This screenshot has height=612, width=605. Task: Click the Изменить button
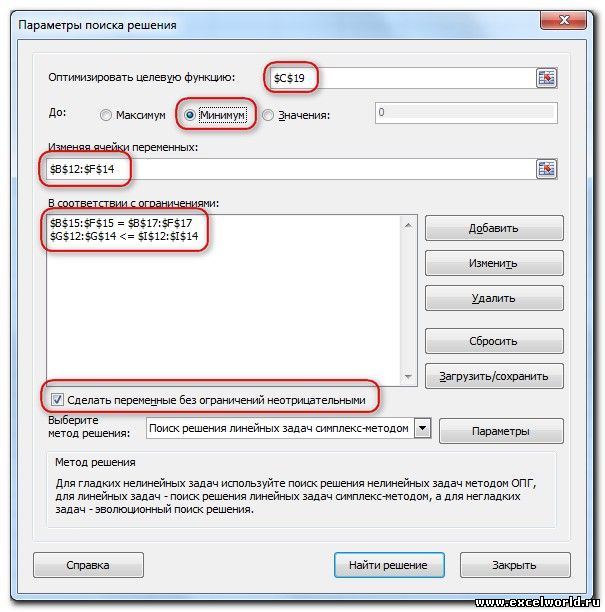[x=494, y=263]
